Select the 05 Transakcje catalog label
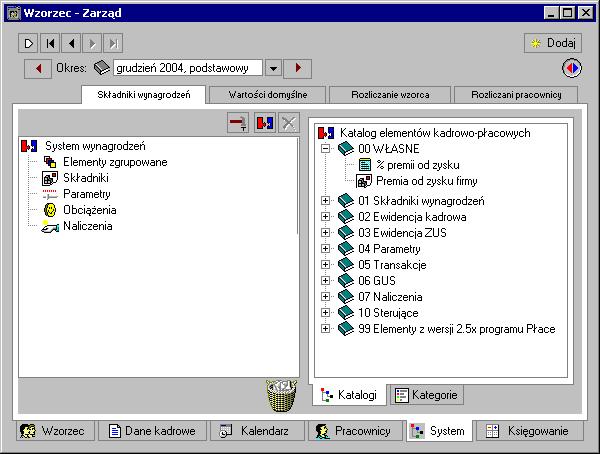 [392, 265]
